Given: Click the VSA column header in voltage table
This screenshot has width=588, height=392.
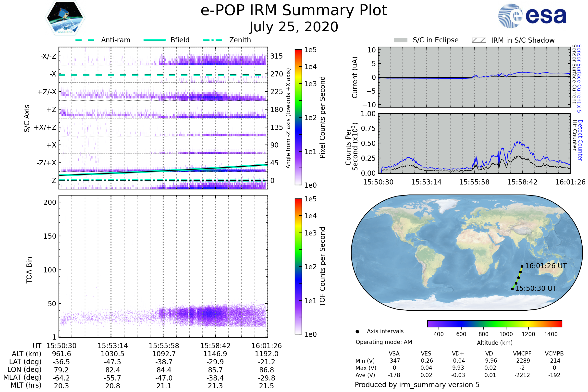Looking at the screenshot, I should [394, 354].
